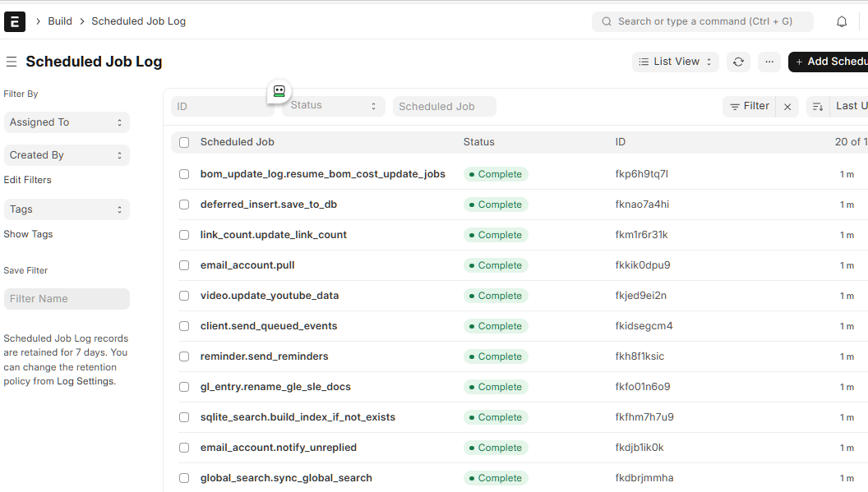This screenshot has height=492, width=868.
Task: Toggle the sort direction icon
Action: [x=817, y=107]
